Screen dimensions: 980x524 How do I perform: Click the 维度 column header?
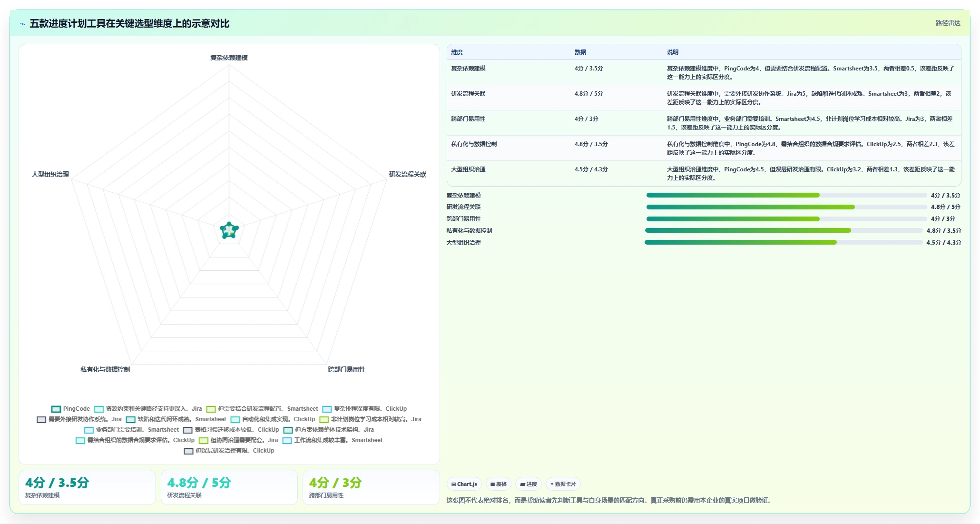tap(457, 52)
